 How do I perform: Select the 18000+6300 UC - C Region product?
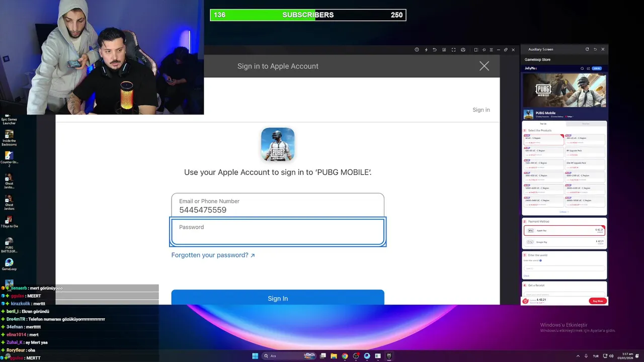pos(585,190)
